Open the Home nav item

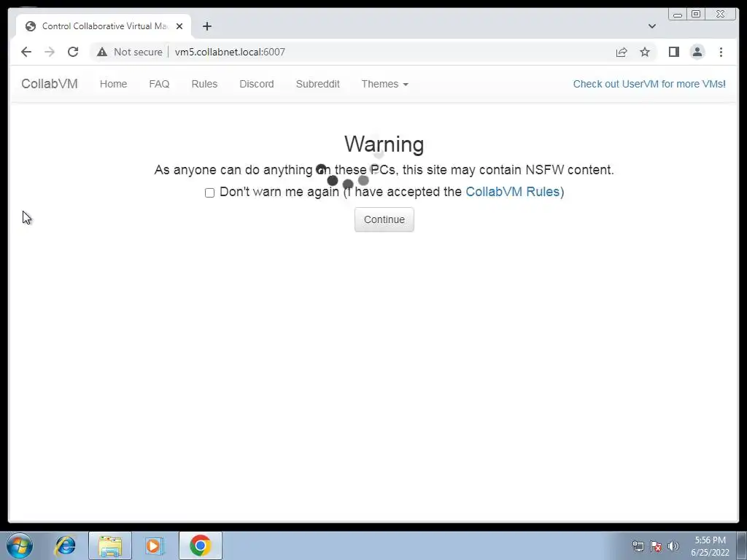pos(113,84)
